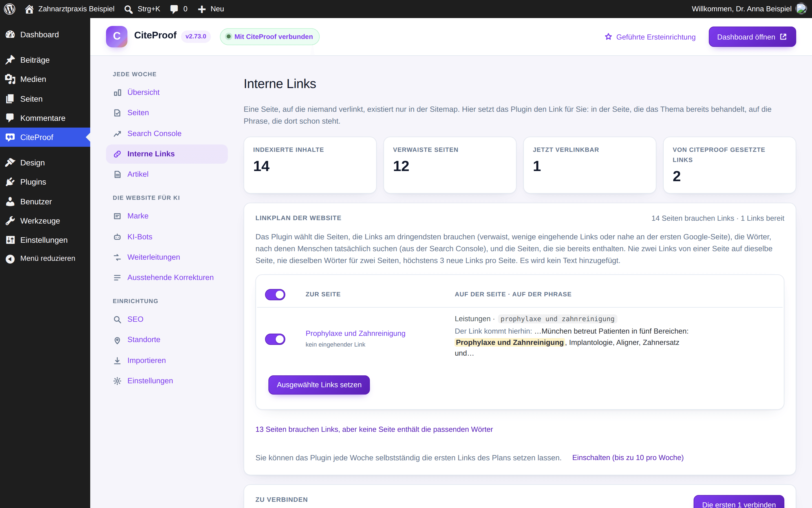The width and height of the screenshot is (812, 508).
Task: Open the Strg+K search icon
Action: [x=128, y=9]
